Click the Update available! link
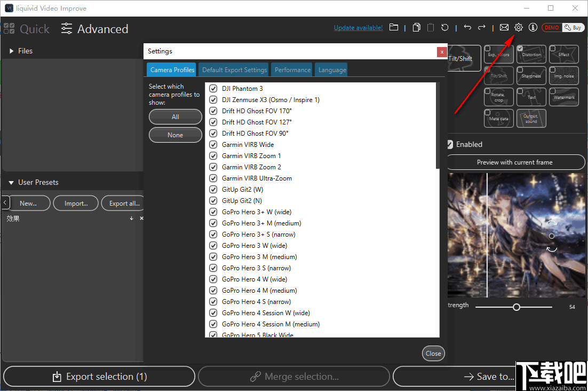The width and height of the screenshot is (588, 391). [x=358, y=28]
